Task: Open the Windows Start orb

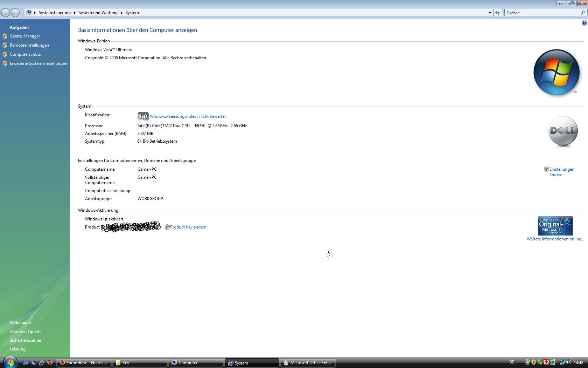Action: 10,362
